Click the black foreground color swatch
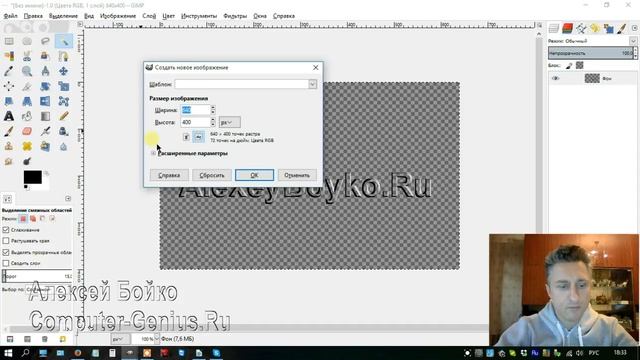Viewport: 640px width, 360px height. tap(32, 177)
